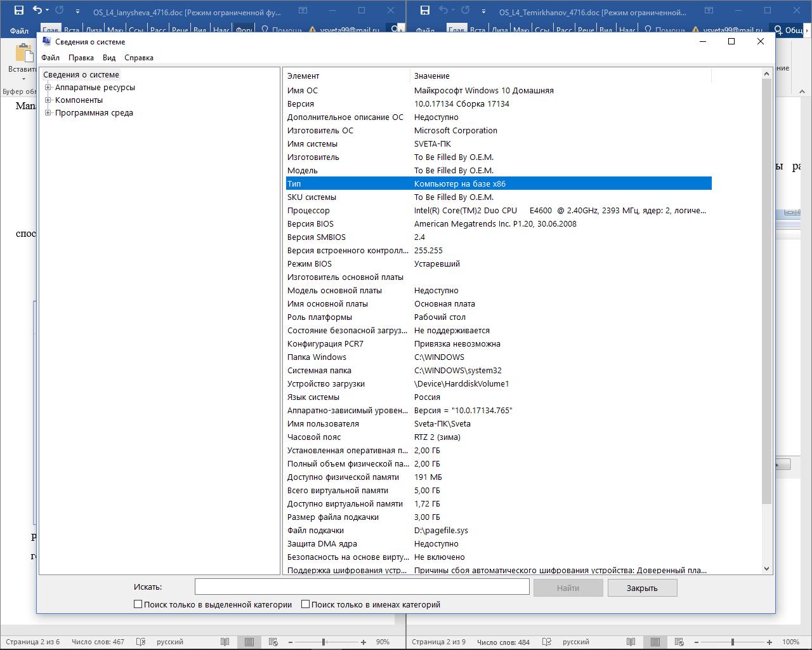The height and width of the screenshot is (650, 812).
Task: Enable Поиск только в выделенной категории checkbox
Action: [138, 604]
